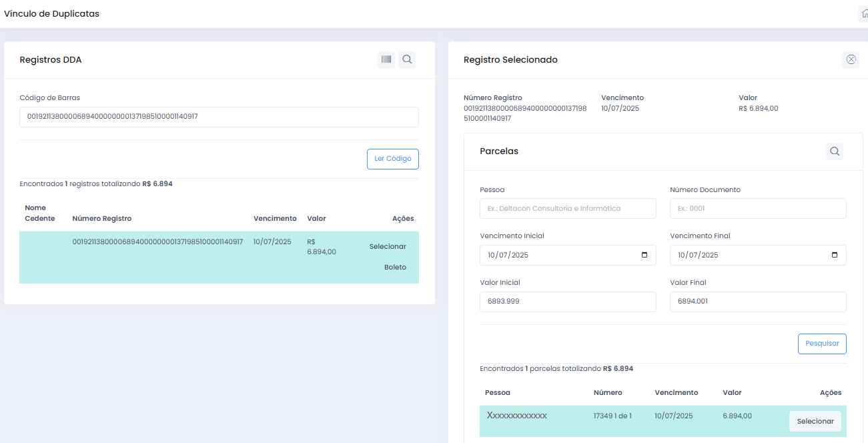Focus the Código de Barras input field
The width and height of the screenshot is (868, 443).
click(x=219, y=117)
